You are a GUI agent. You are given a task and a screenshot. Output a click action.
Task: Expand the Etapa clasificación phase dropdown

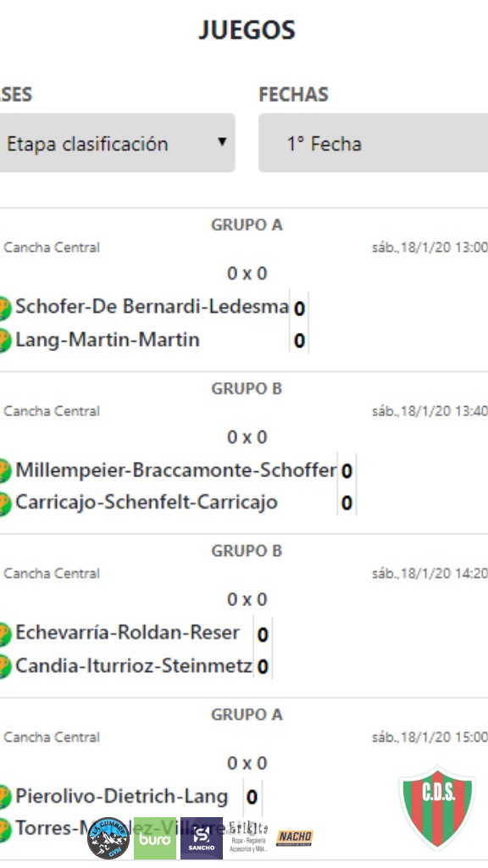tap(117, 142)
